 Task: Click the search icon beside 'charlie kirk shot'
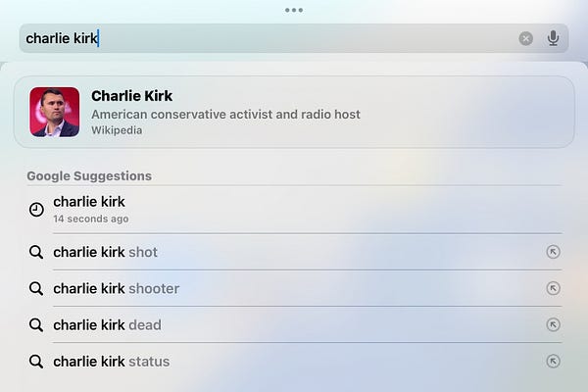pos(36,252)
